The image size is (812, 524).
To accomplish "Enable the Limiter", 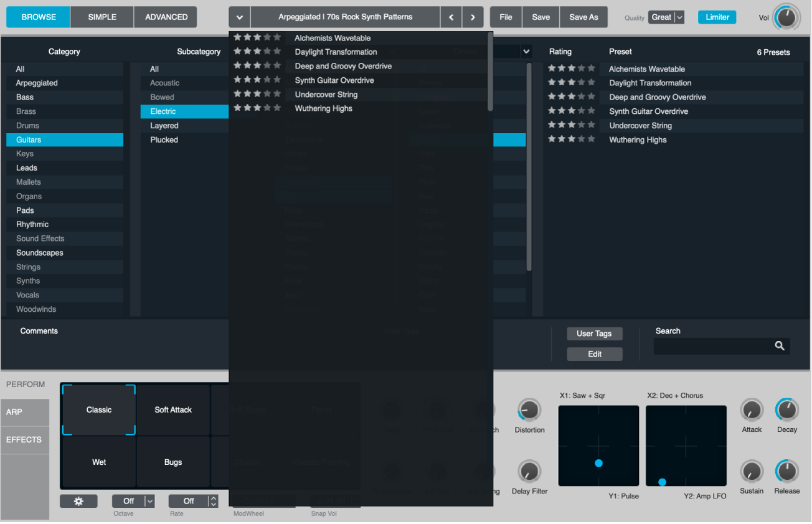I will (x=717, y=17).
